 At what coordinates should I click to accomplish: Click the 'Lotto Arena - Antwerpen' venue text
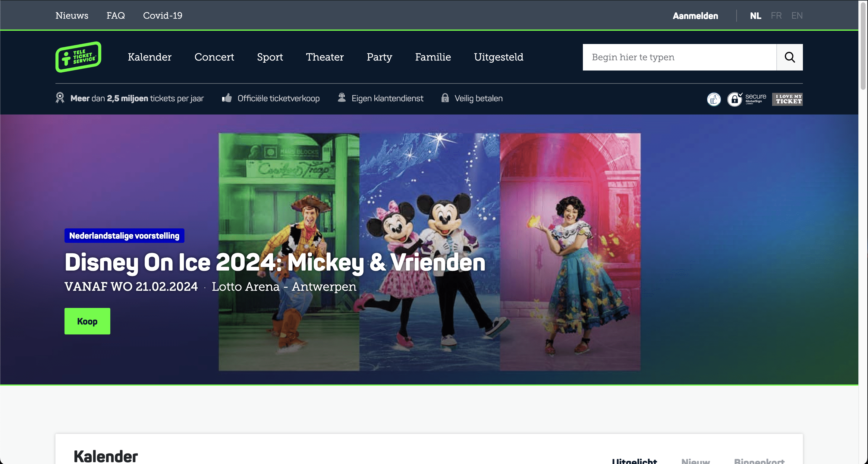pyautogui.click(x=284, y=287)
